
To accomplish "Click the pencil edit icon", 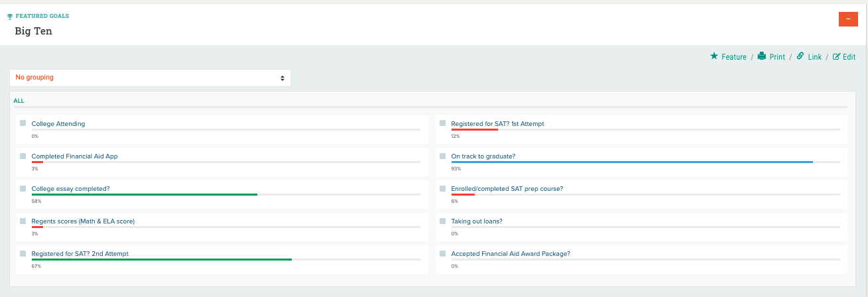I will [x=836, y=56].
